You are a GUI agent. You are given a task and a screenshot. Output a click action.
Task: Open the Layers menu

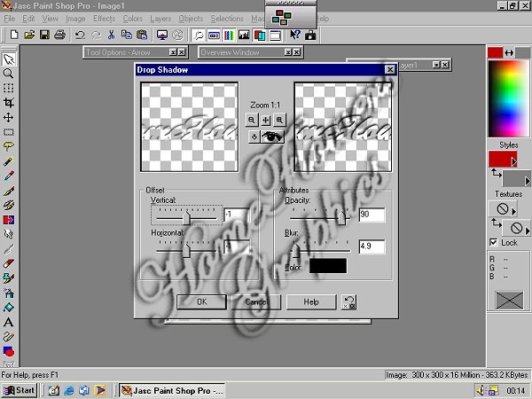161,18
